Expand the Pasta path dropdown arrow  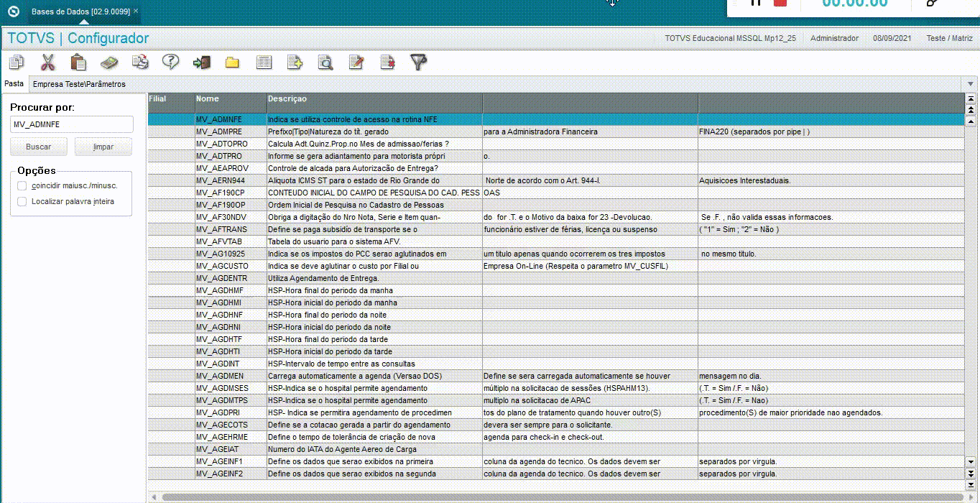[x=971, y=84]
